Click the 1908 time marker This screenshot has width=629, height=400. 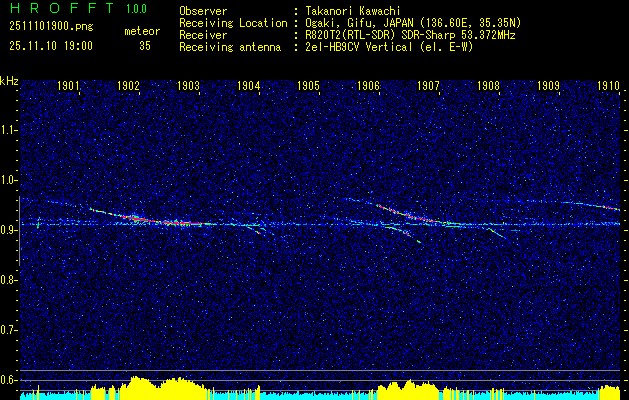[488, 85]
